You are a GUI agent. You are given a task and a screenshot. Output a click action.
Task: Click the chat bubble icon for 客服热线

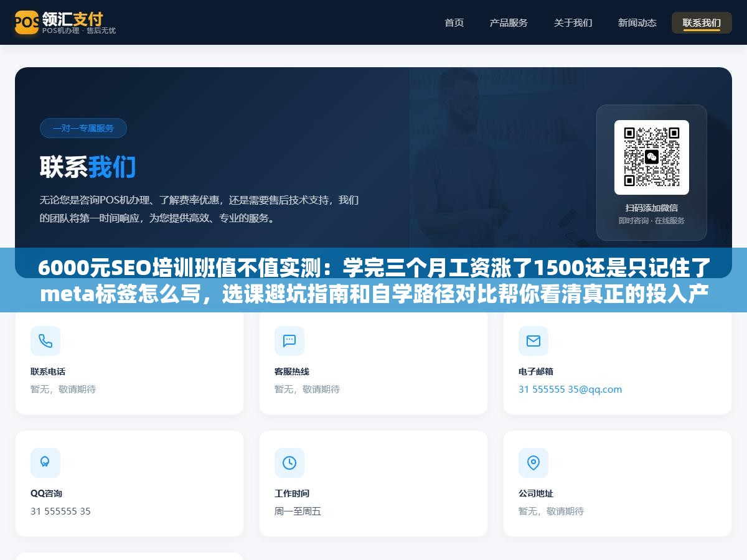[289, 341]
